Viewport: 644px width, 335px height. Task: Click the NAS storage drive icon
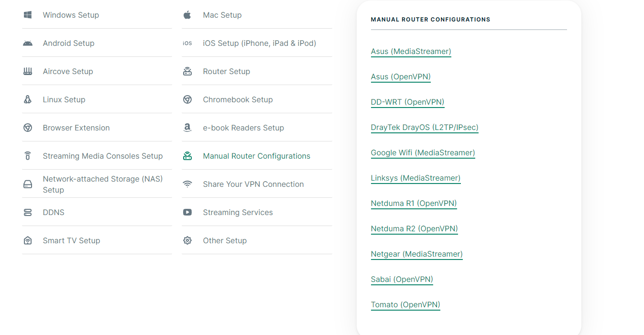pyautogui.click(x=28, y=184)
